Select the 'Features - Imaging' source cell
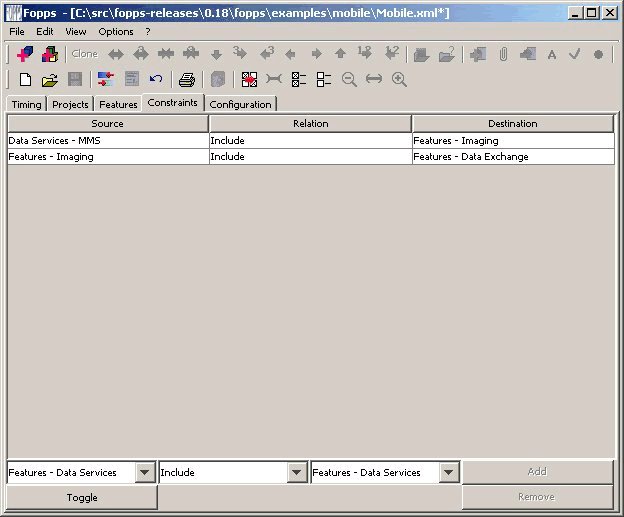The height and width of the screenshot is (517, 624). (x=108, y=157)
